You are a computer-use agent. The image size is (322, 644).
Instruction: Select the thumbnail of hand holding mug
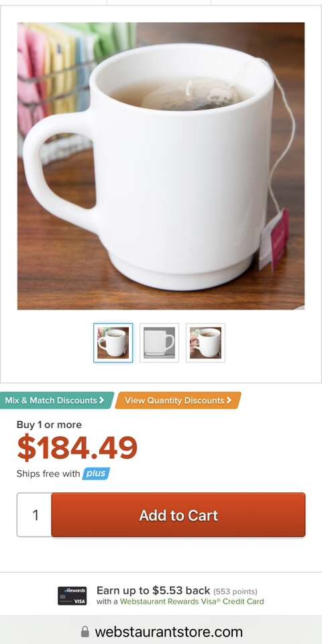205,343
